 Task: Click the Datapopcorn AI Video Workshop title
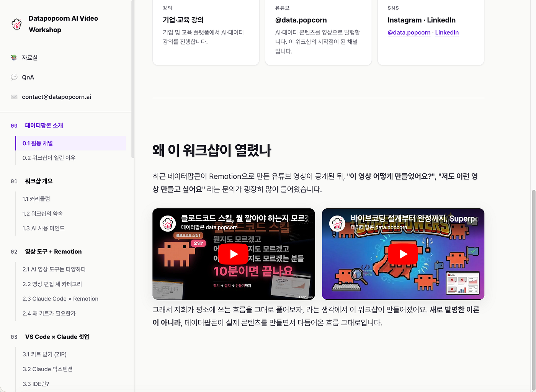click(63, 24)
